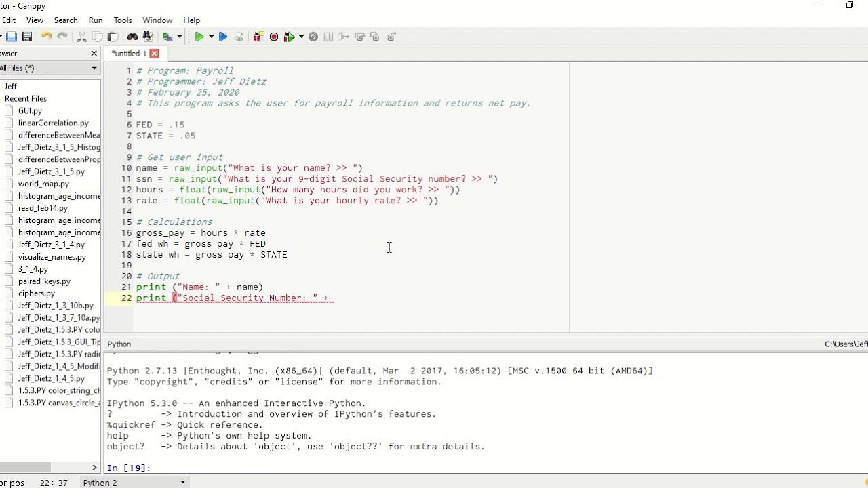Screen dimensions: 868x488
Task: Select Jeff_Dietz_1_4_5.py in the file list
Action: point(52,378)
